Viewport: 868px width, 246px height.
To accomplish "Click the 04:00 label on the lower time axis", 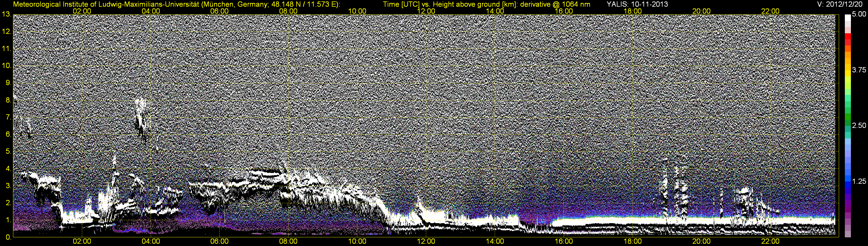I will coord(151,241).
